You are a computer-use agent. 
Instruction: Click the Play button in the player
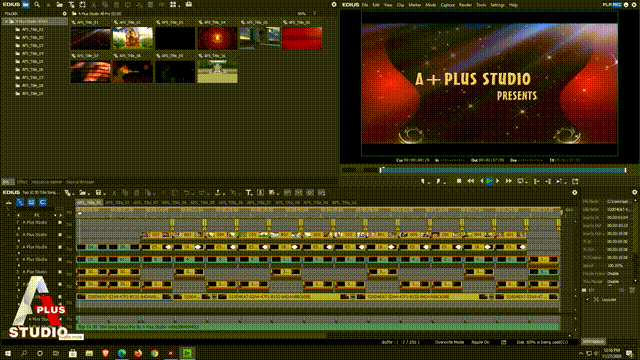click(489, 181)
